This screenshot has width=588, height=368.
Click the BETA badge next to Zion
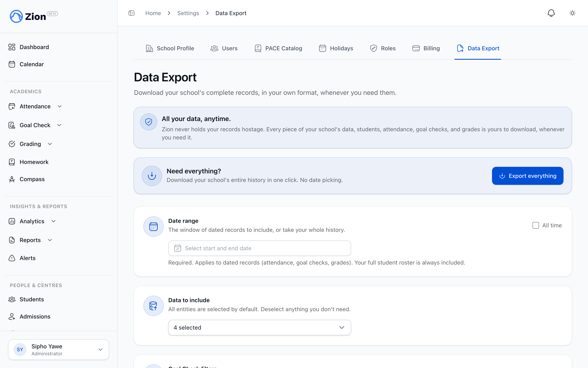click(52, 14)
